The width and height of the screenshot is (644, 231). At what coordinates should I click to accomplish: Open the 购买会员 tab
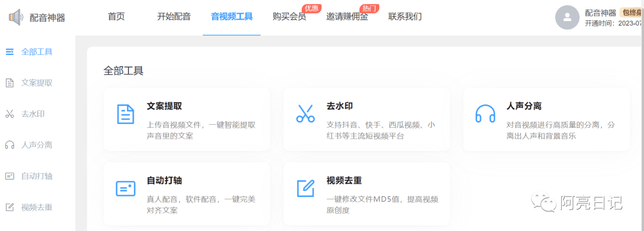coord(289,17)
